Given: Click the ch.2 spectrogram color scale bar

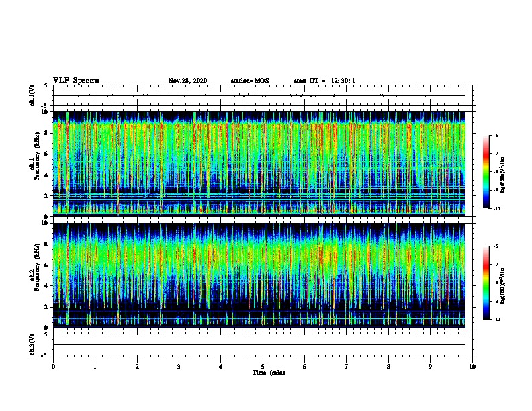Looking at the screenshot, I should [486, 283].
